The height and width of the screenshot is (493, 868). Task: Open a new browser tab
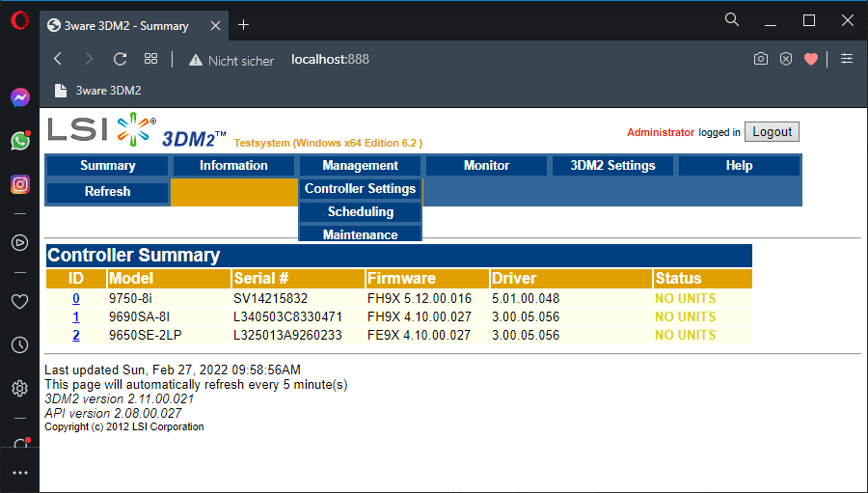click(x=244, y=25)
